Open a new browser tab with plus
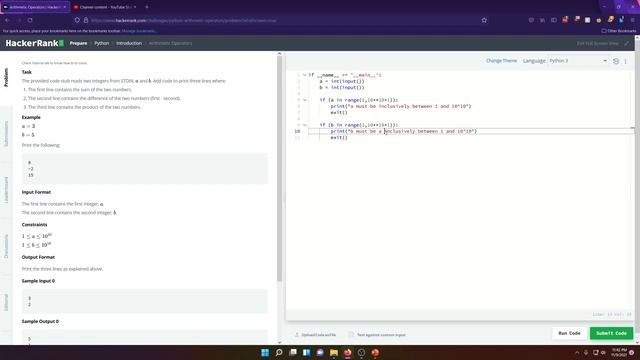The image size is (640, 360). [x=147, y=7]
